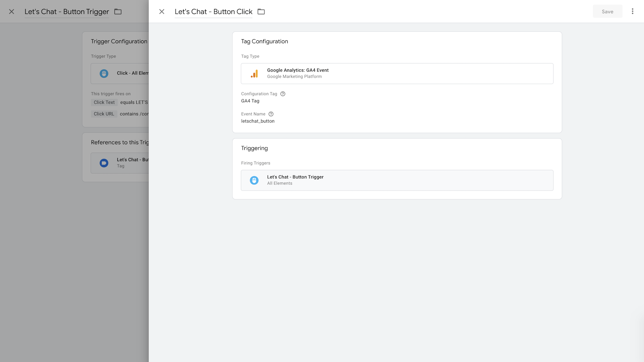Viewport: 644px width, 362px height.
Task: Click the mouse icon of the firing trigger
Action: pos(254,180)
